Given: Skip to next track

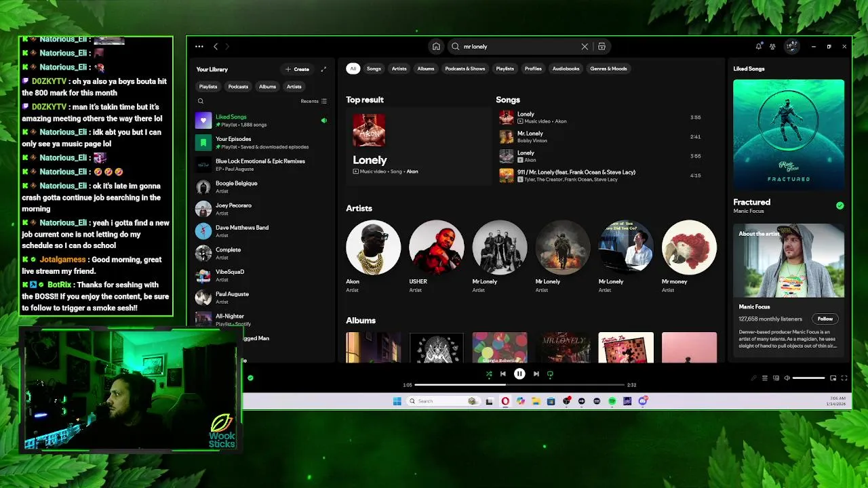Looking at the screenshot, I should [x=536, y=373].
